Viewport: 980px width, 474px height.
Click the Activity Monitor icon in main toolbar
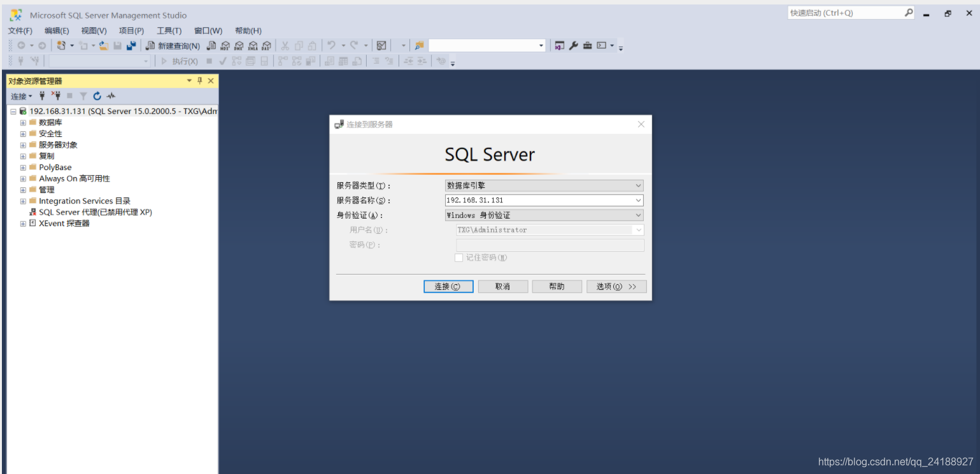381,46
